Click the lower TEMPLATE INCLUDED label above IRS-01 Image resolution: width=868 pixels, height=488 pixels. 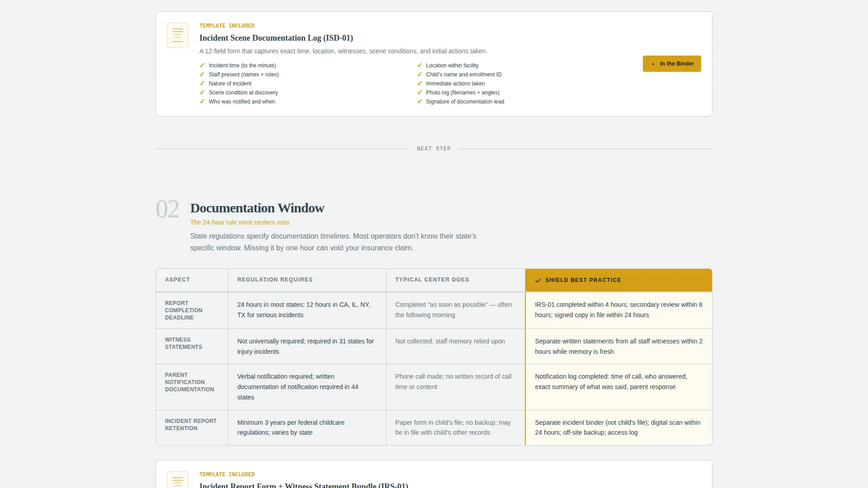pos(227,474)
